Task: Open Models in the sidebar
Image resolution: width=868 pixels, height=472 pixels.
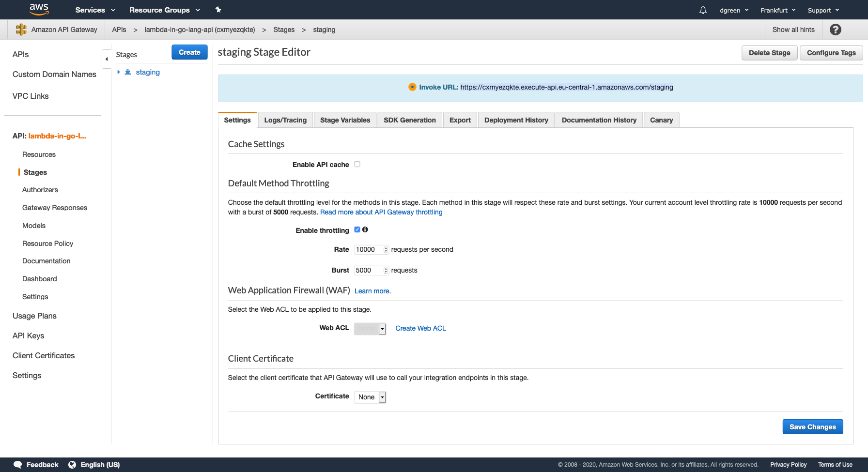Action: pyautogui.click(x=34, y=226)
